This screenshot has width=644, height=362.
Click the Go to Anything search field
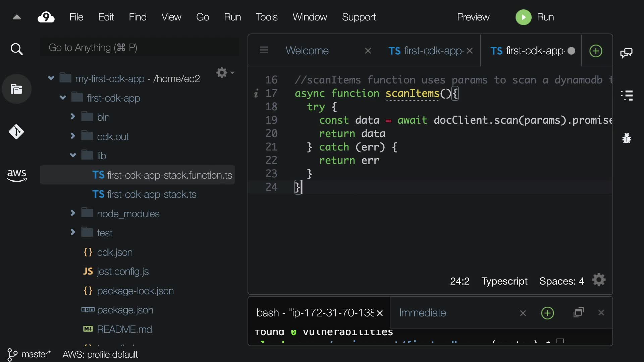coord(139,48)
